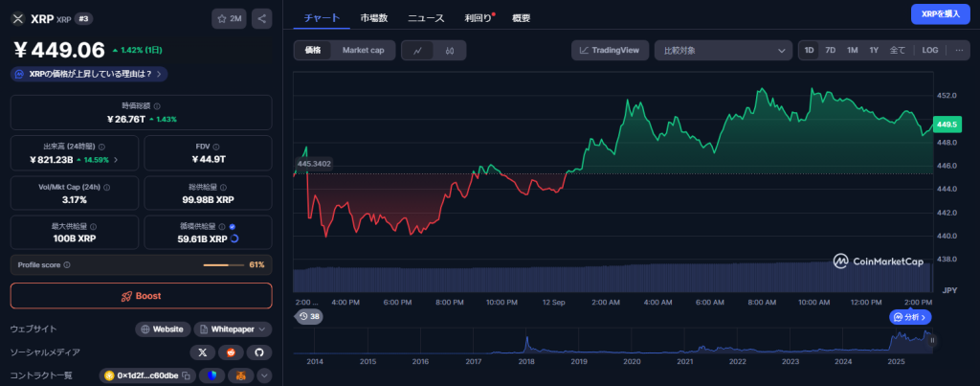Image resolution: width=980 pixels, height=386 pixels.
Task: Click info icon next to Profile score
Action: (x=67, y=265)
